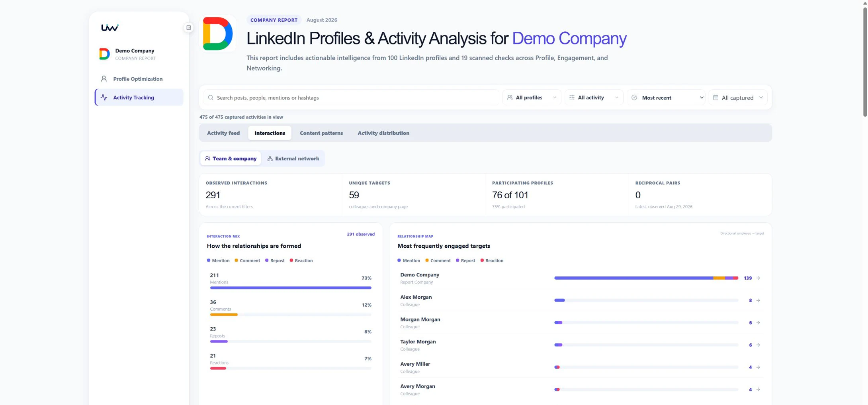Click the Team & company people icon

point(207,158)
